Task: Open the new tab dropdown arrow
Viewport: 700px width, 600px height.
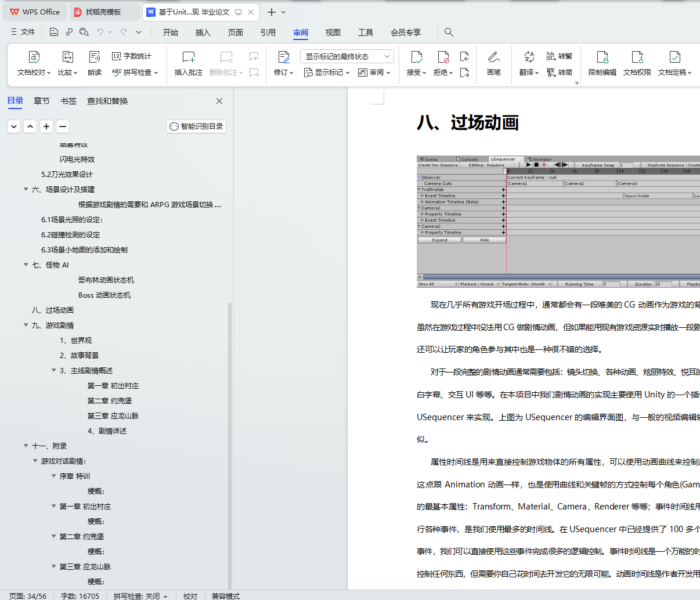Action: 283,12
